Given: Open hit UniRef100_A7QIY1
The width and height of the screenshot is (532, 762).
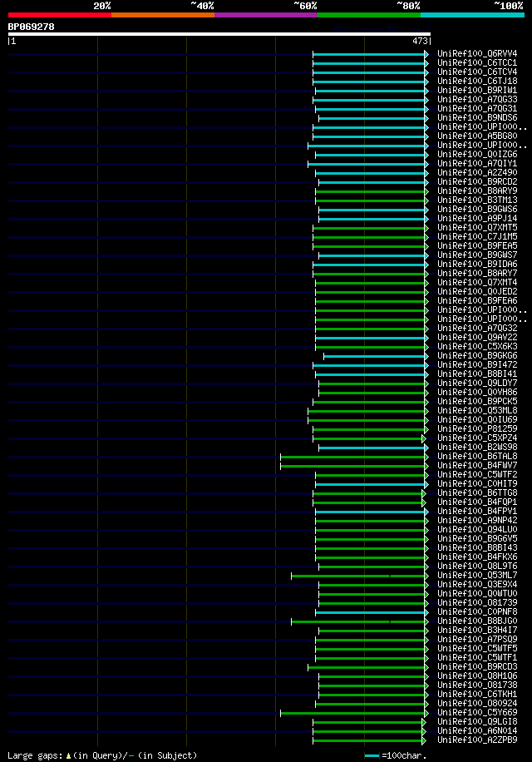Looking at the screenshot, I should (477, 163).
